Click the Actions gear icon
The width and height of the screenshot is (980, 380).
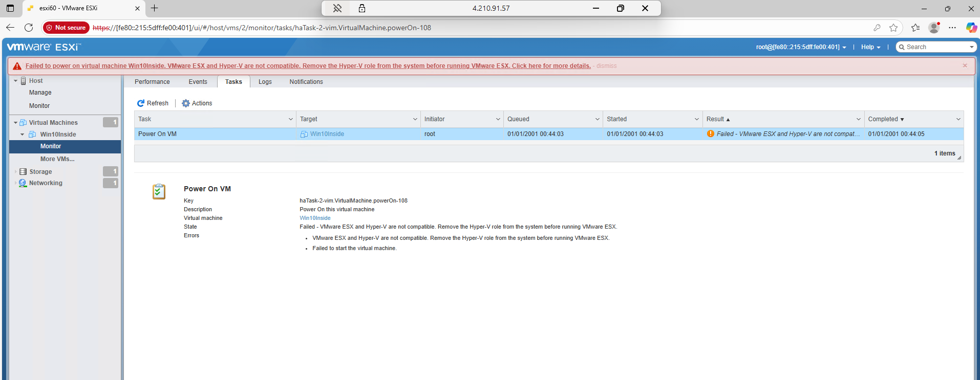(186, 103)
